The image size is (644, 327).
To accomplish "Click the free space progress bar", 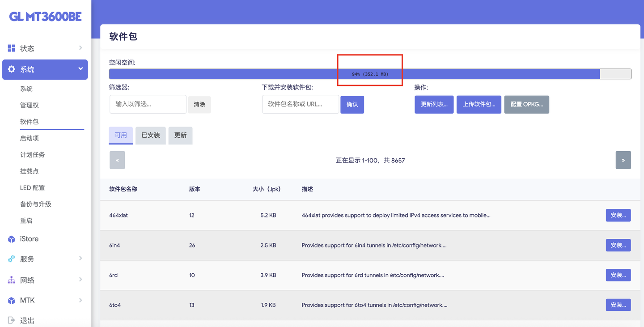I will [x=370, y=74].
